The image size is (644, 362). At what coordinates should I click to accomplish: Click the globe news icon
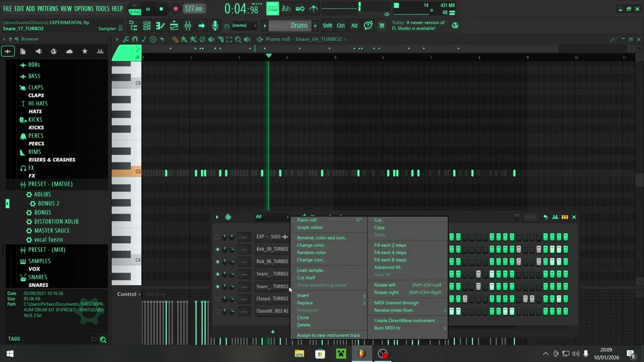click(x=455, y=25)
